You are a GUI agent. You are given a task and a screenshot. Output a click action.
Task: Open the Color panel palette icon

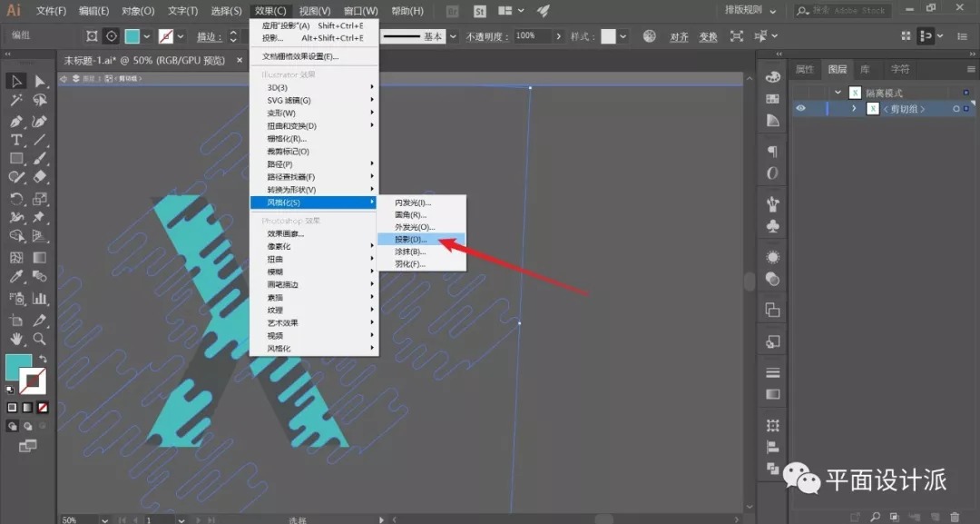(772, 77)
